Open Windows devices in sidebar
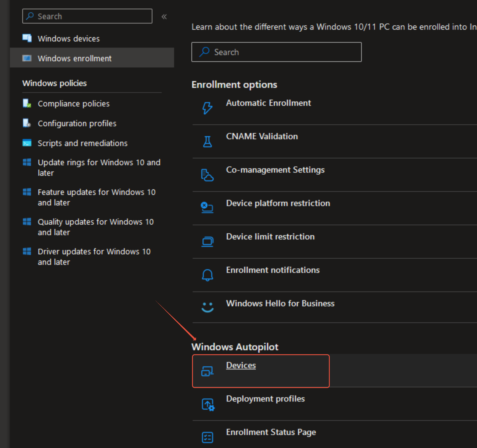477x448 pixels. coord(69,39)
